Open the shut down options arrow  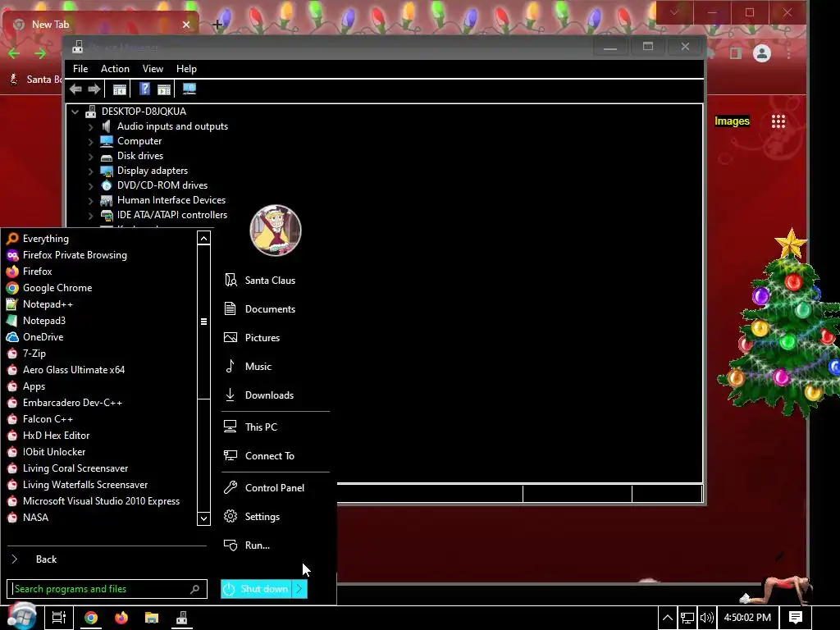[x=299, y=589]
